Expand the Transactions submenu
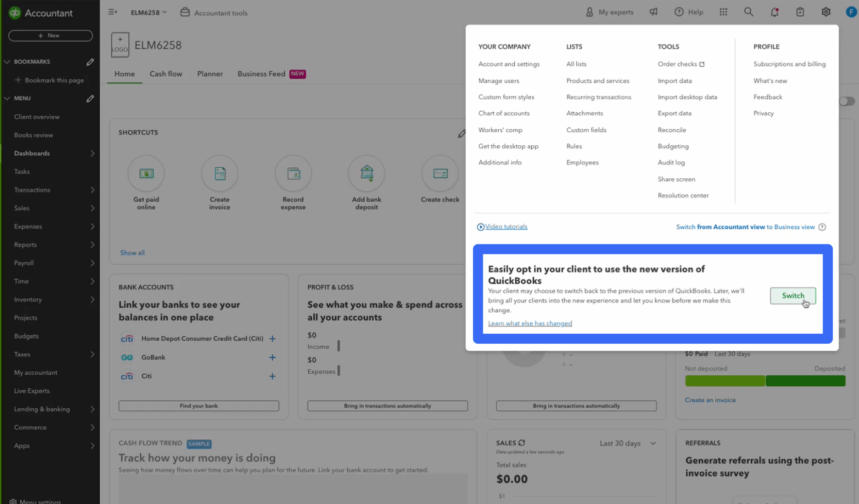Image resolution: width=859 pixels, height=504 pixels. 92,190
